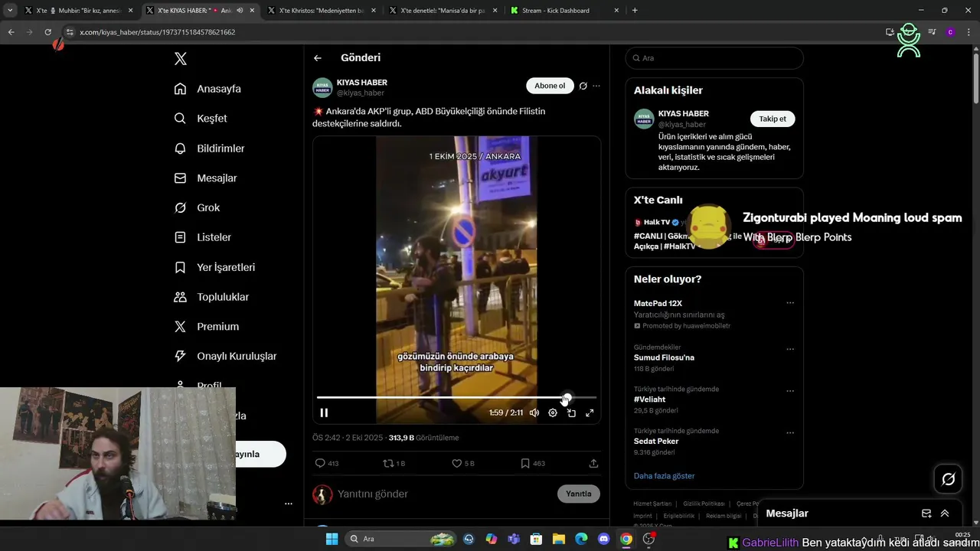980x551 pixels.
Task: Open Sumud Filosu'na trend options menu
Action: pos(790,349)
